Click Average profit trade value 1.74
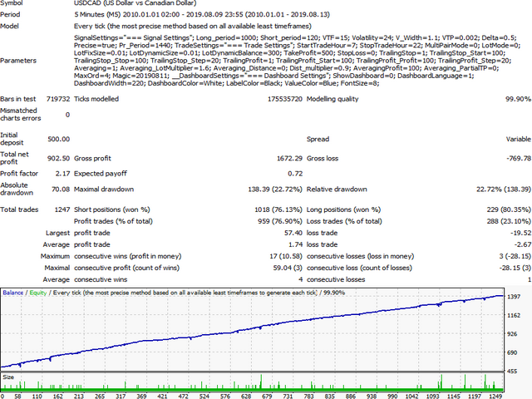532x399 pixels. (296, 244)
